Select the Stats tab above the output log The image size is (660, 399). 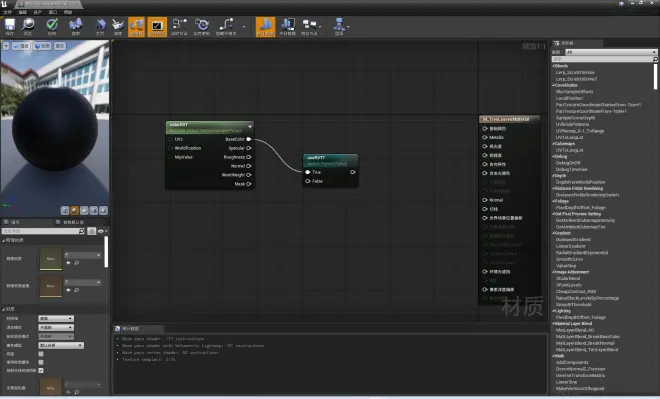click(130, 329)
